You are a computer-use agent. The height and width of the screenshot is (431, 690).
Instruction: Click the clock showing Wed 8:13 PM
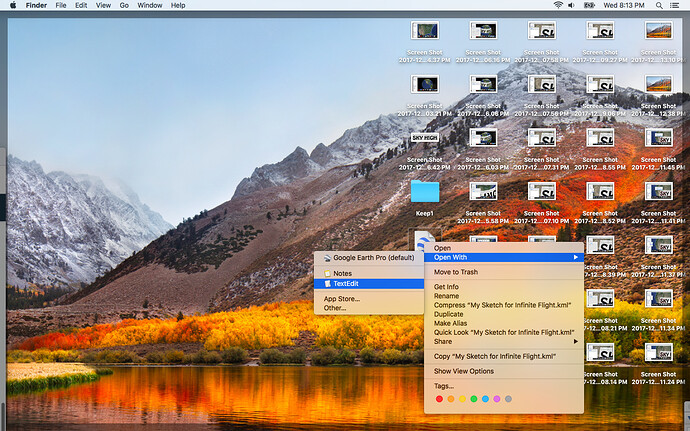624,5
